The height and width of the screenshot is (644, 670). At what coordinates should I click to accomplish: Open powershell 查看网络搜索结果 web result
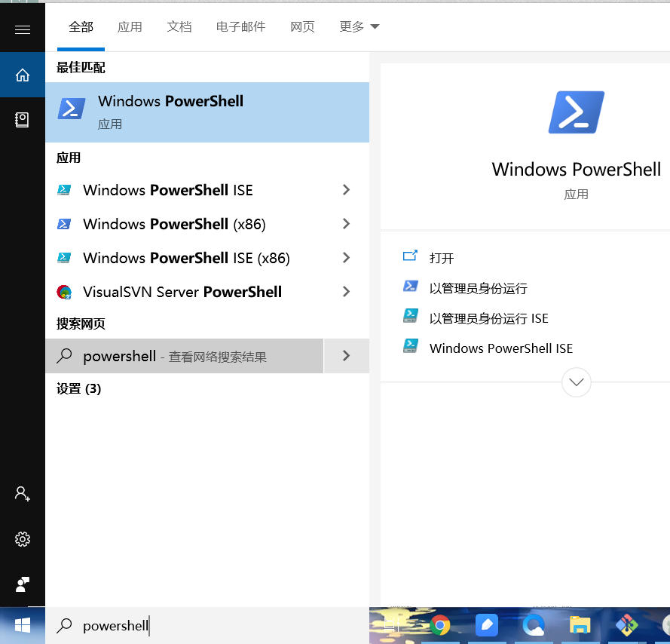coord(185,356)
